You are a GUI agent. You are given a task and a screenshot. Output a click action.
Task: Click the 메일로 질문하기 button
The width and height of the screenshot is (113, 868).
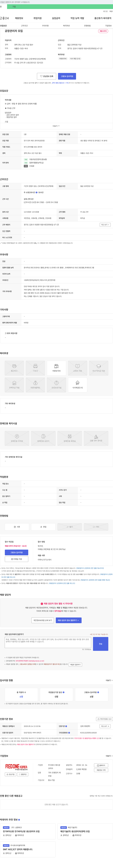pos(75,665)
